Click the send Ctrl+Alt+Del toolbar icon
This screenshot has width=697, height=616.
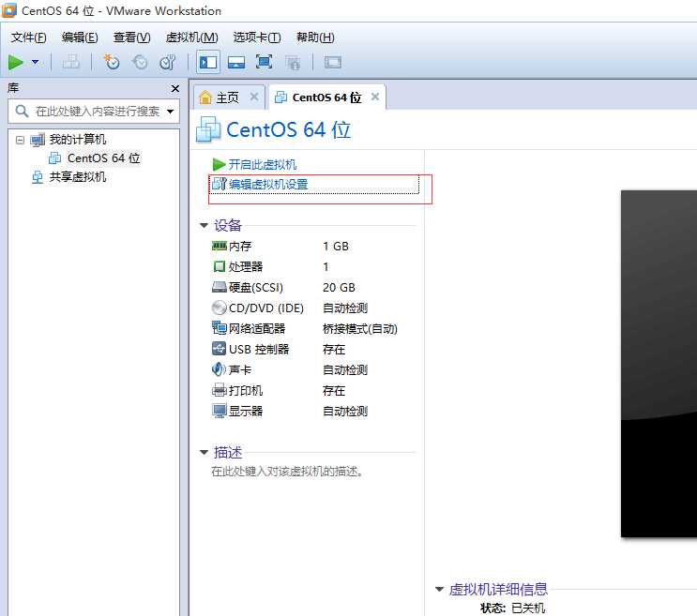point(70,62)
